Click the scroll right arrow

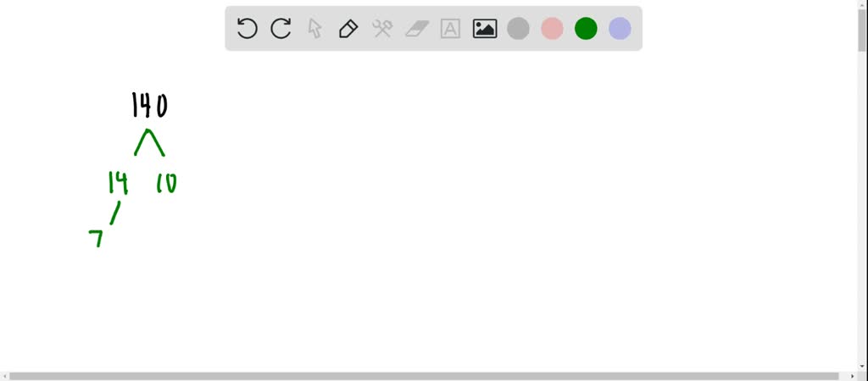(853, 377)
